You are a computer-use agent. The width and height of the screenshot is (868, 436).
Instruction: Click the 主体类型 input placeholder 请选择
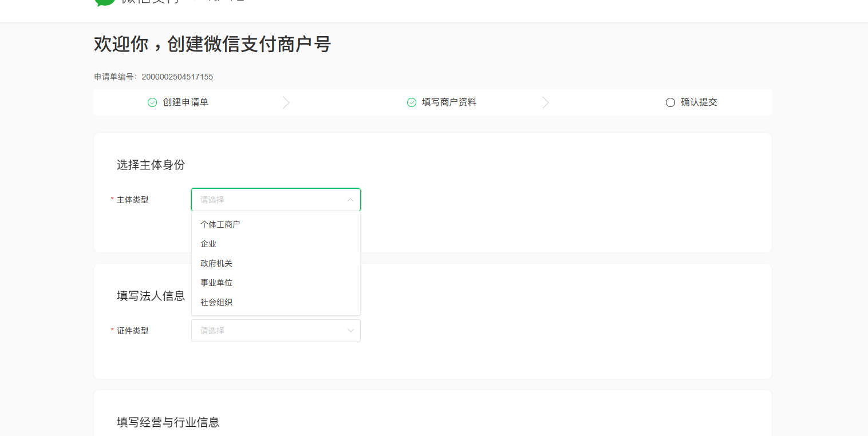[x=212, y=200]
